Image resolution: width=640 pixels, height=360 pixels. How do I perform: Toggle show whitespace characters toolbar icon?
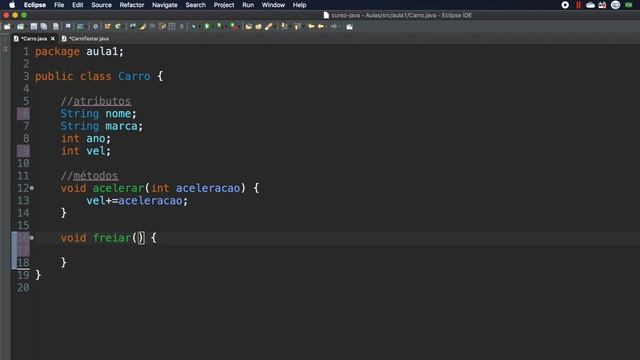coord(182,27)
